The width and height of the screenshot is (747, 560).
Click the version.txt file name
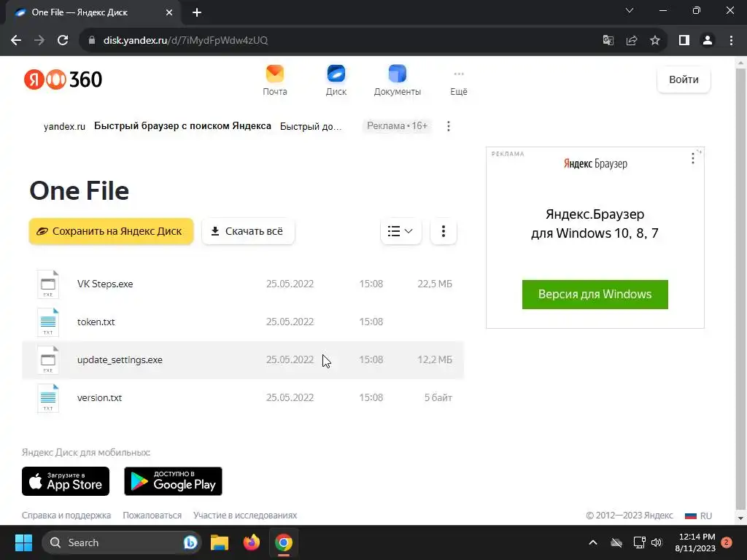tap(99, 397)
